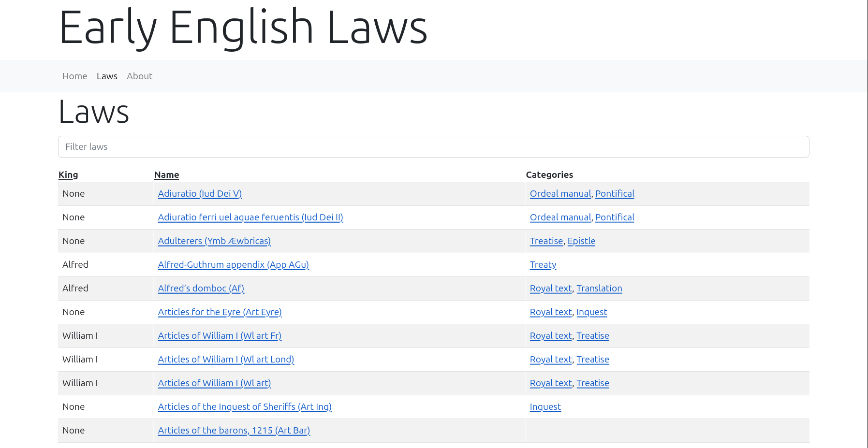This screenshot has width=868, height=448.
Task: Select the Laws navigation item
Action: (x=107, y=76)
